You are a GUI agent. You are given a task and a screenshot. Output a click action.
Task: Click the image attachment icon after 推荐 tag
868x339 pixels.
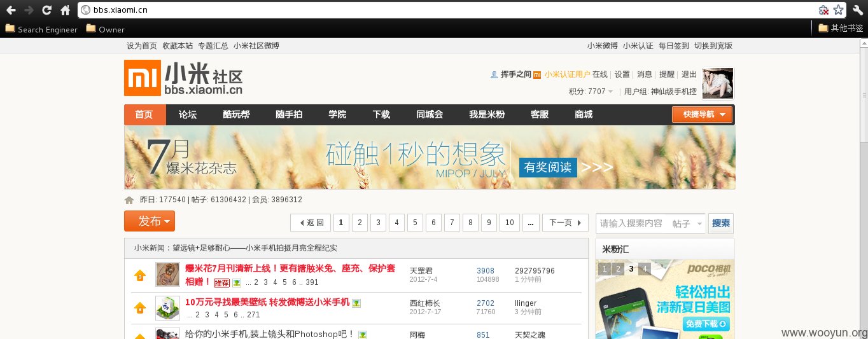pyautogui.click(x=237, y=283)
